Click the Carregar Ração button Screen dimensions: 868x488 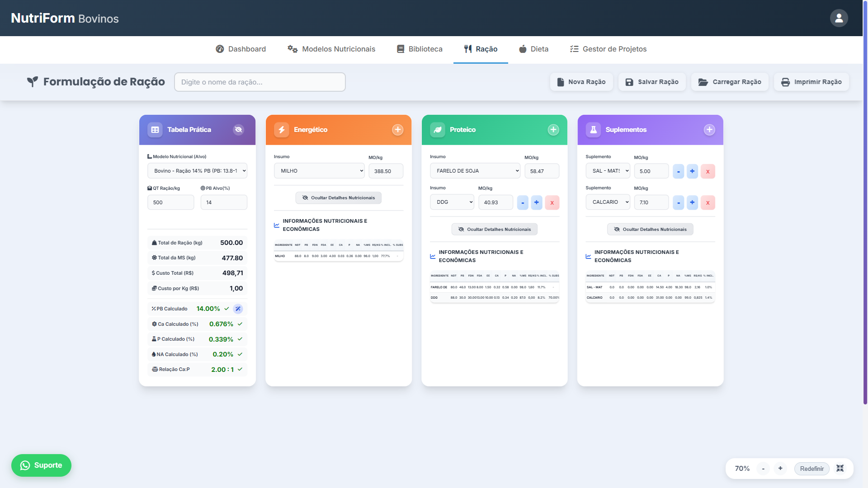(x=730, y=82)
